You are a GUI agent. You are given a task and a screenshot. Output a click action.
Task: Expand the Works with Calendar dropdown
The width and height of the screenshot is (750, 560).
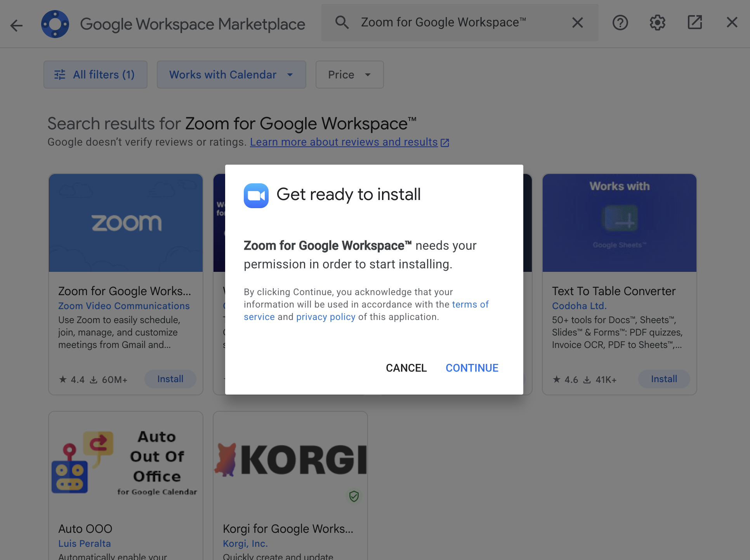231,75
